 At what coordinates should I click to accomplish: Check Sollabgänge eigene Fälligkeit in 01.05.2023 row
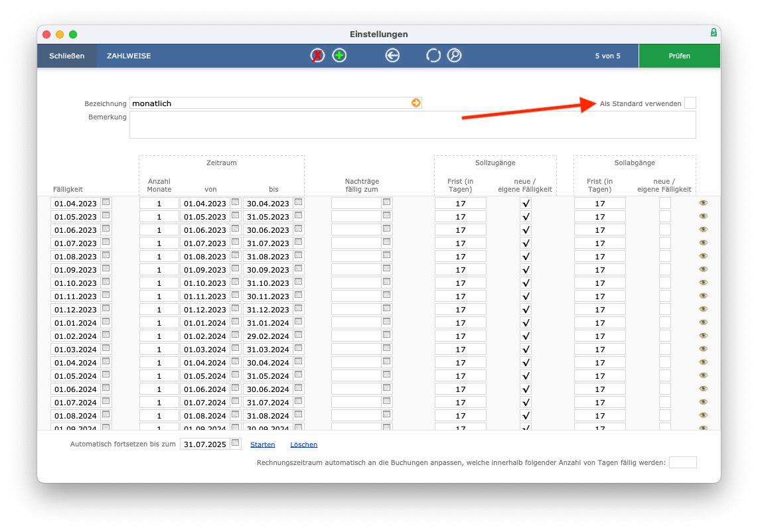coord(665,216)
